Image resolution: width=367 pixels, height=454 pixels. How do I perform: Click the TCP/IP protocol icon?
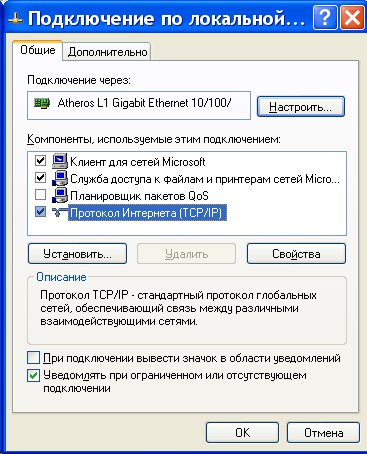coord(60,212)
